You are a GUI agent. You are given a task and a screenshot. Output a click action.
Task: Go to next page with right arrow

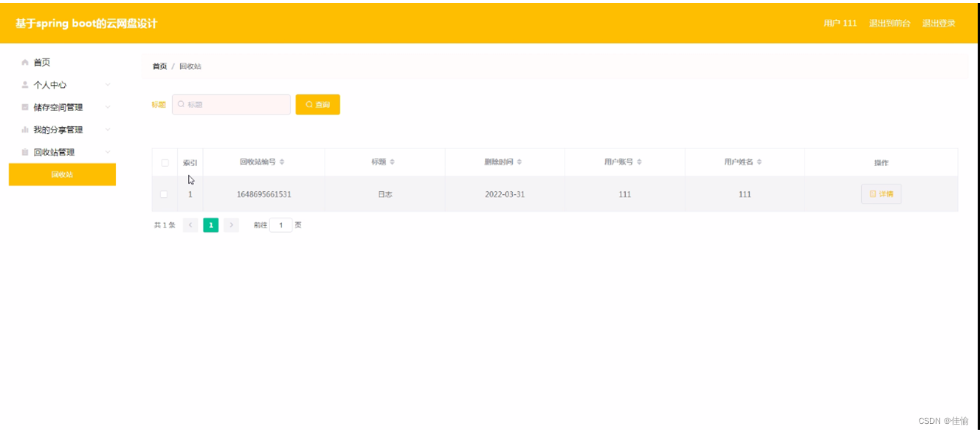click(231, 225)
